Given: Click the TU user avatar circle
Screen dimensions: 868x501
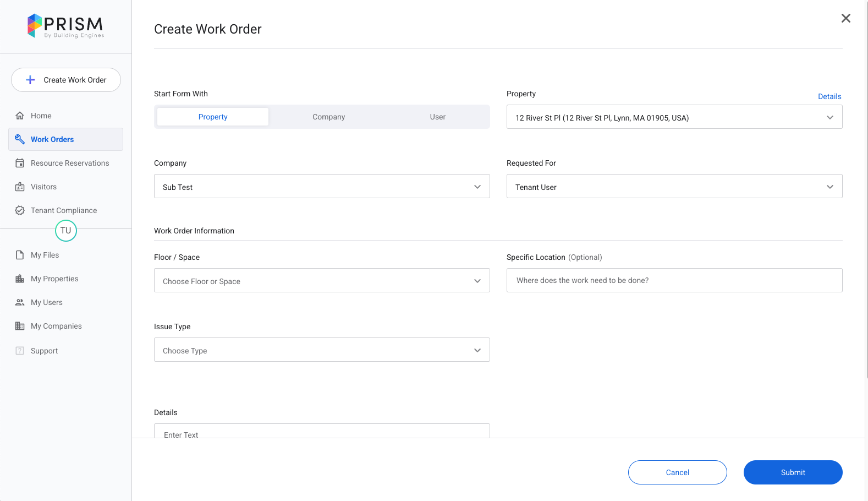Looking at the screenshot, I should coord(66,231).
